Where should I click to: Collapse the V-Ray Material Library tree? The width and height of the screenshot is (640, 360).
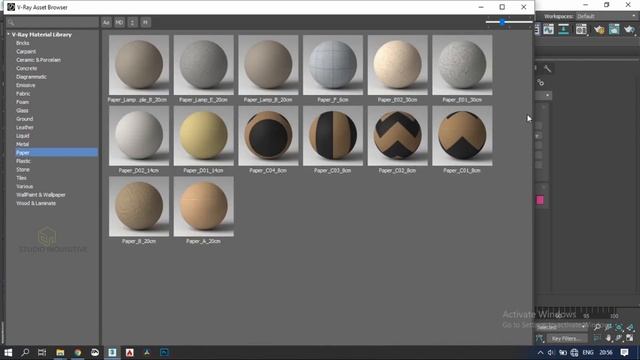pyautogui.click(x=8, y=35)
